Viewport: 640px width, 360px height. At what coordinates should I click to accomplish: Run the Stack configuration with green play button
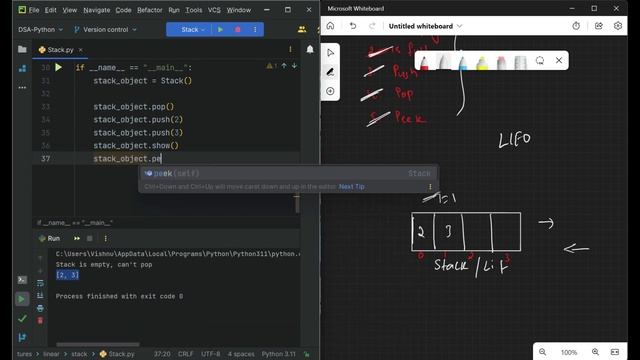click(x=220, y=29)
